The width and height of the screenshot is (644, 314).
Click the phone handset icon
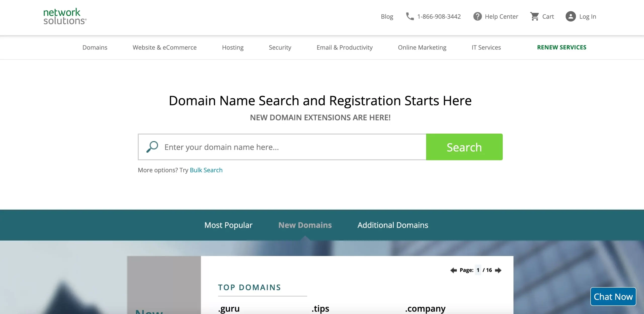pyautogui.click(x=410, y=16)
